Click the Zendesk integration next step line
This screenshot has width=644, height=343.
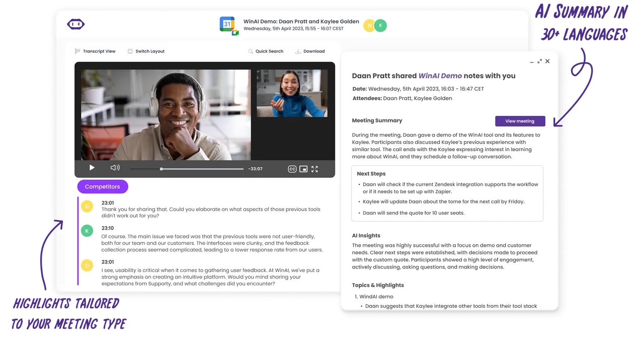[x=450, y=188]
